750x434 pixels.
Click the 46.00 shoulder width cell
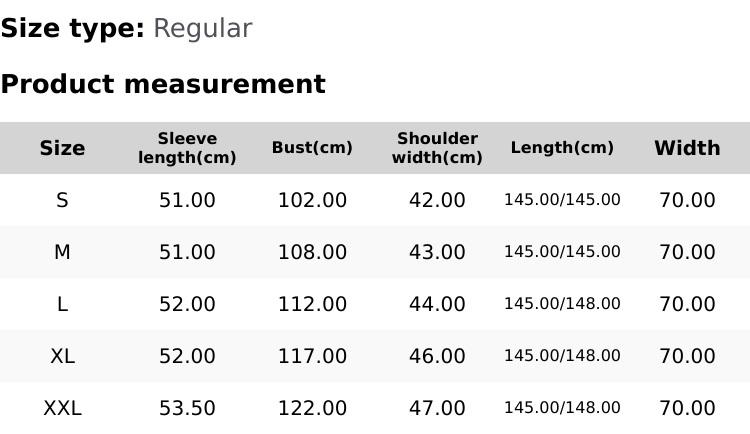[437, 356]
